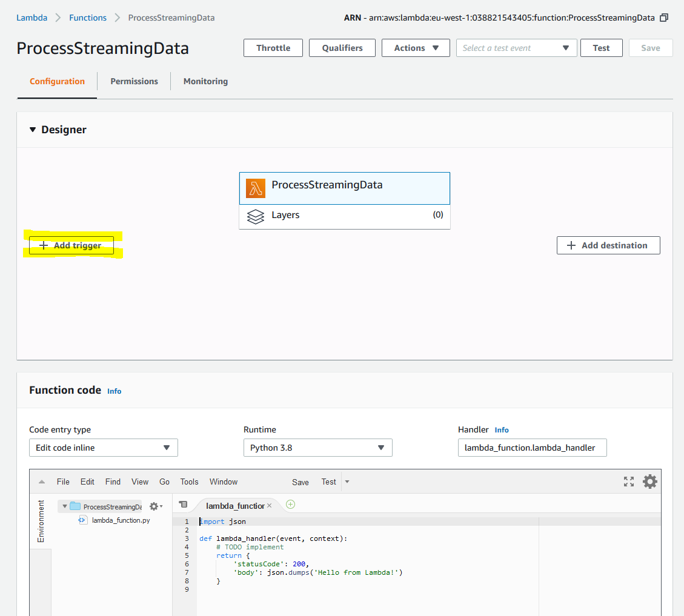Click the Add trigger button
This screenshot has height=616, width=684.
click(x=71, y=245)
